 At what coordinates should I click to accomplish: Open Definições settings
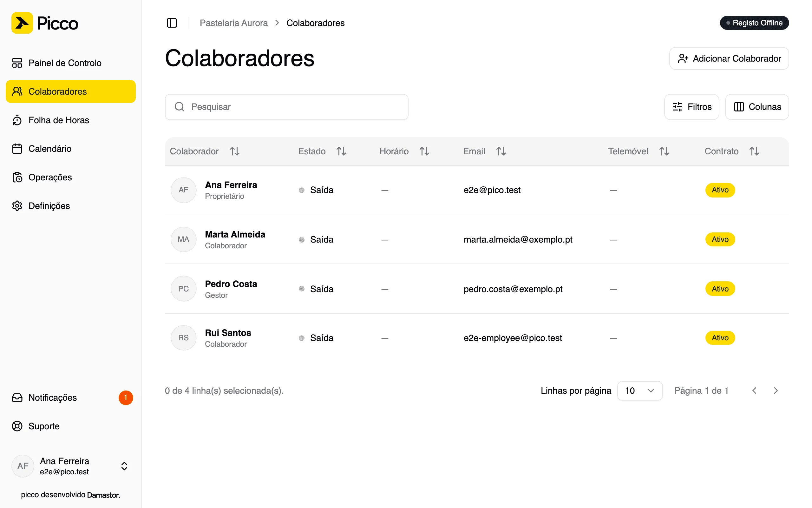coord(71,206)
